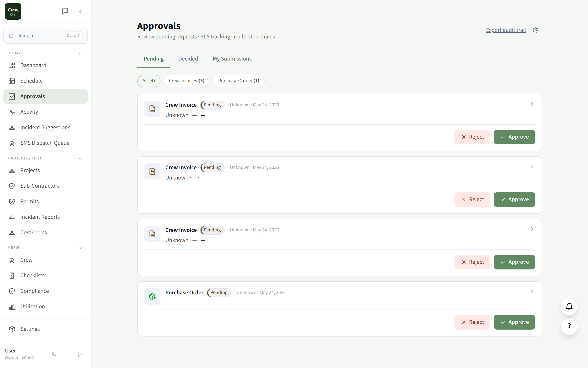Viewport: 588px width, 368px height.
Task: Open the feedback chat icon
Action: 65,11
